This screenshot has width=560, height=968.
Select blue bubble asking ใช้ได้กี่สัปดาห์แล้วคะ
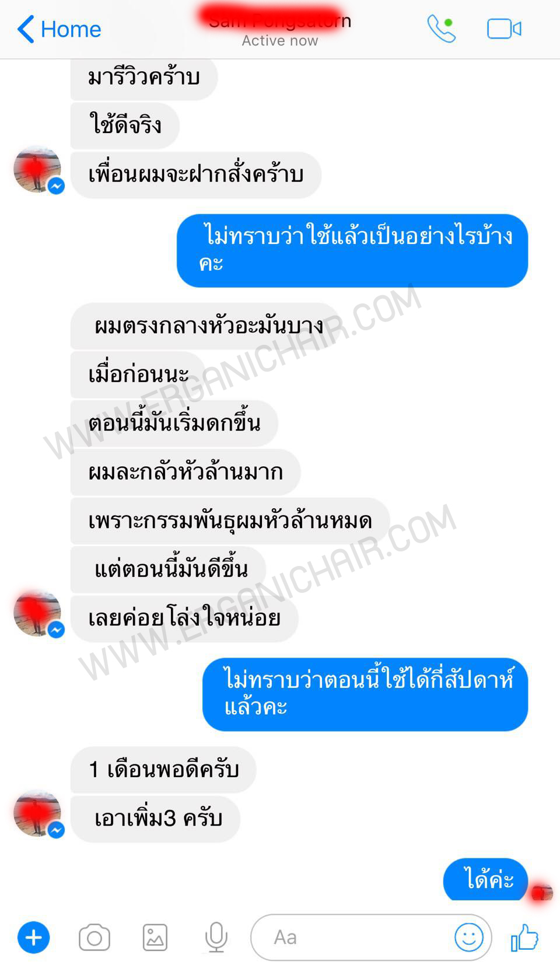coord(365,694)
